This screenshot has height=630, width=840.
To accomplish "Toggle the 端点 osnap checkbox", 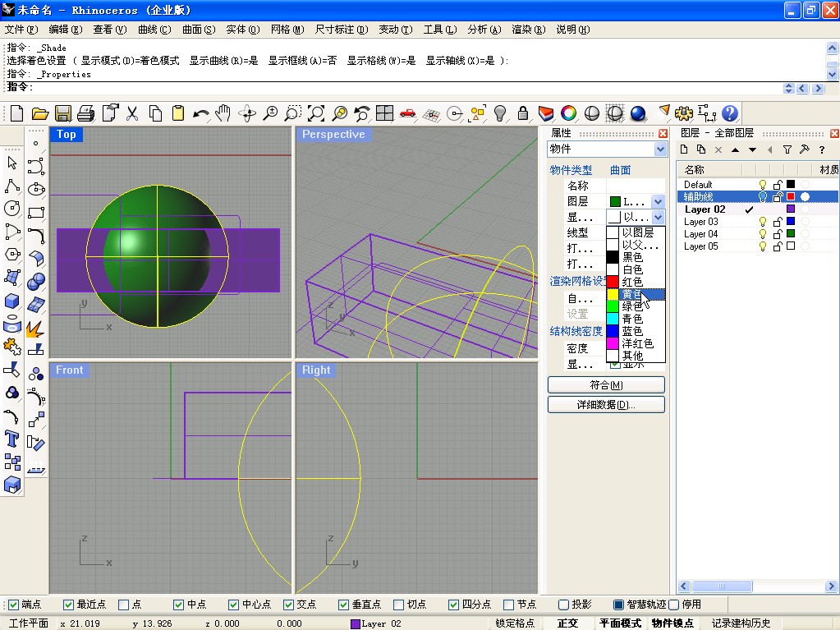I will [11, 605].
